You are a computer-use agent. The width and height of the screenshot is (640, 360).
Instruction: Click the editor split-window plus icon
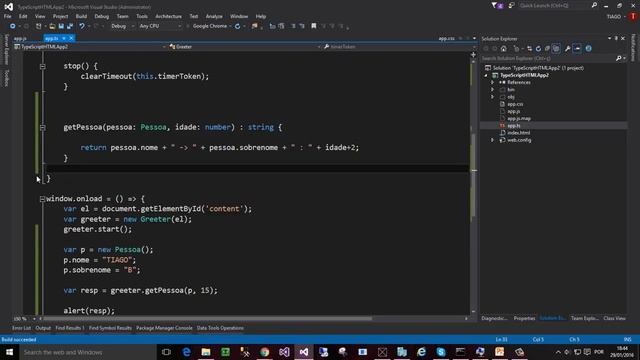pyautogui.click(x=473, y=54)
